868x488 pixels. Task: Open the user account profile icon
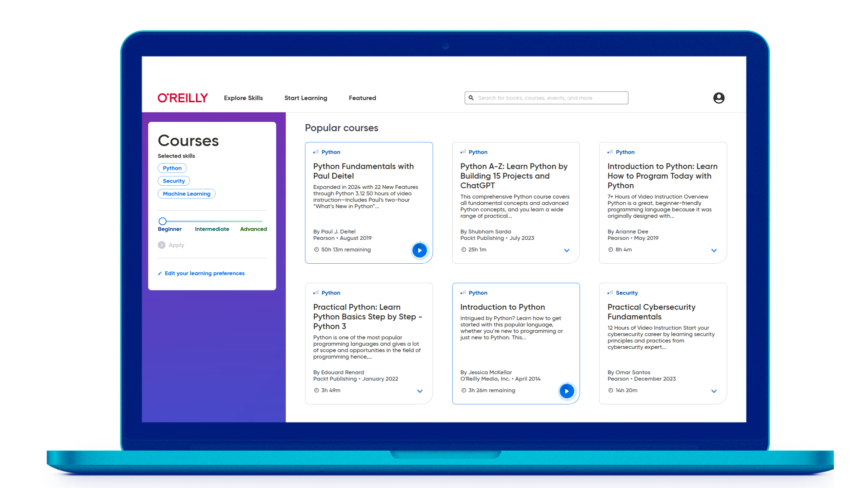click(718, 98)
